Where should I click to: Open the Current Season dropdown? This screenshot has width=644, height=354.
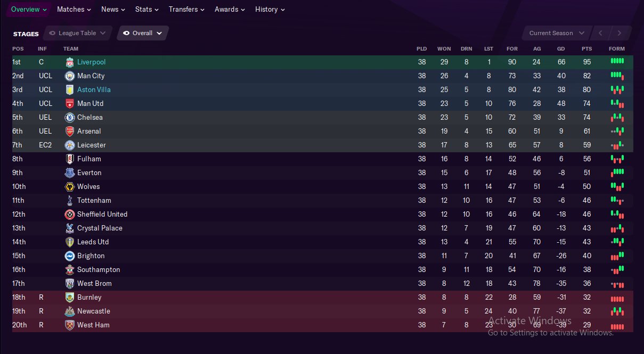pos(557,33)
